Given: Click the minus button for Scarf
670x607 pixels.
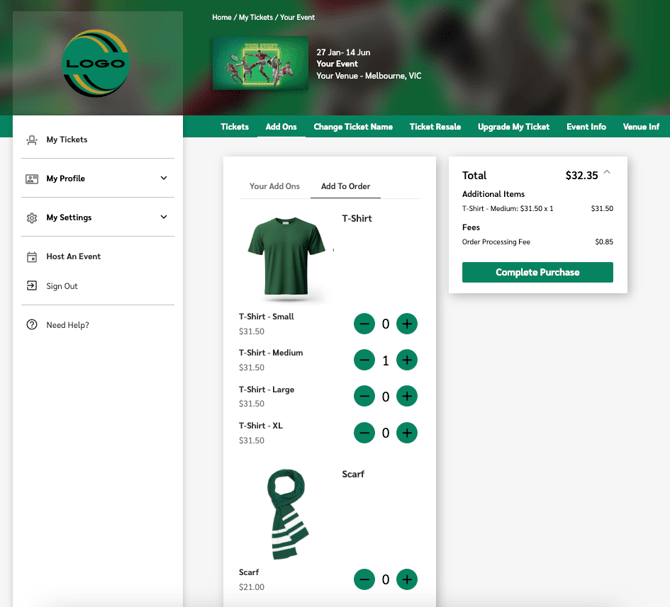Looking at the screenshot, I should click(x=365, y=579).
